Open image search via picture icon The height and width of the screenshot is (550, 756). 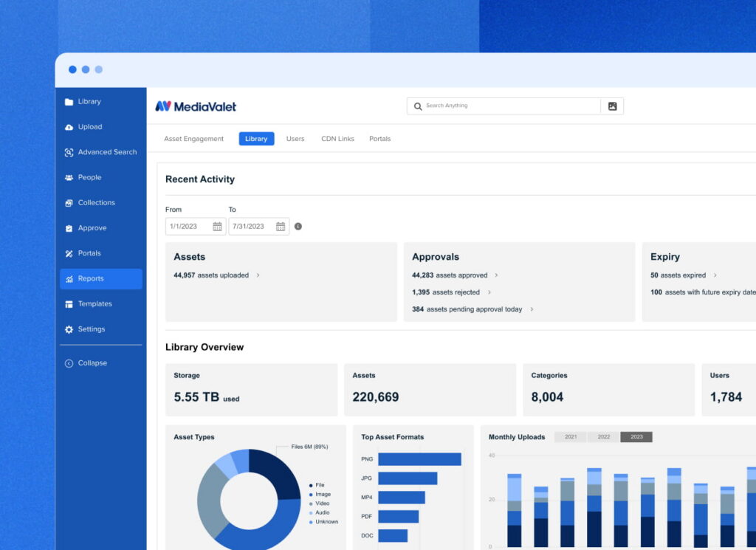pos(612,106)
